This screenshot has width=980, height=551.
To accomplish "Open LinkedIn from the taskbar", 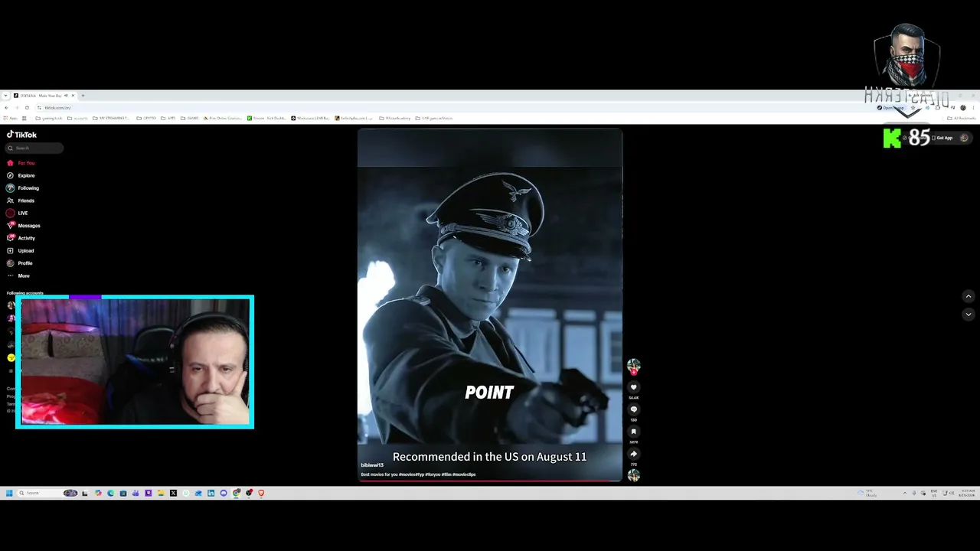I will [x=211, y=493].
